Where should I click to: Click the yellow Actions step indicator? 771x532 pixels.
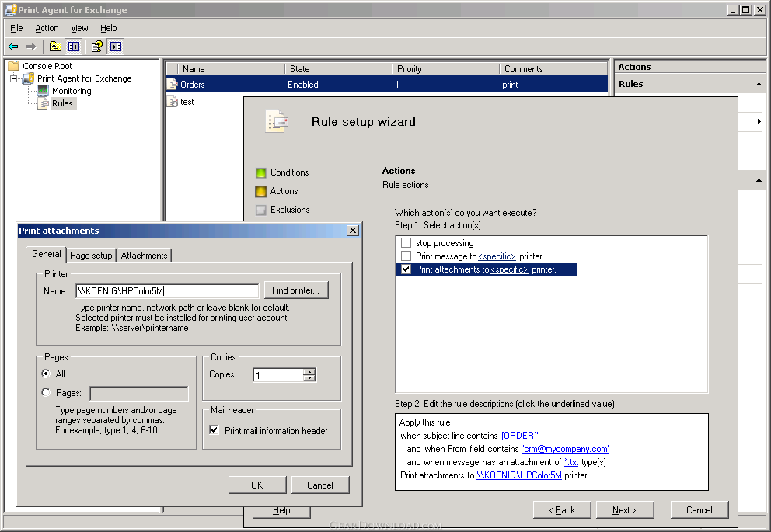[260, 192]
